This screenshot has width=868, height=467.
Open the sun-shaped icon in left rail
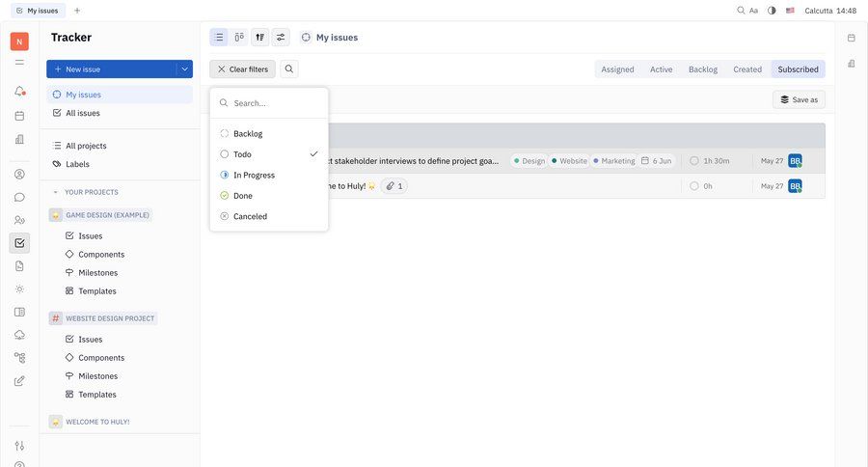19,289
